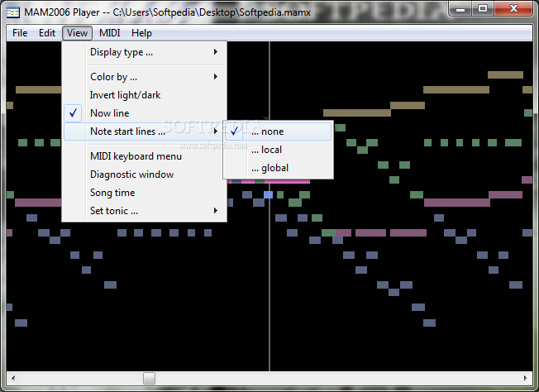Choose Invert light/dark
This screenshot has height=392, width=539.
145,95
